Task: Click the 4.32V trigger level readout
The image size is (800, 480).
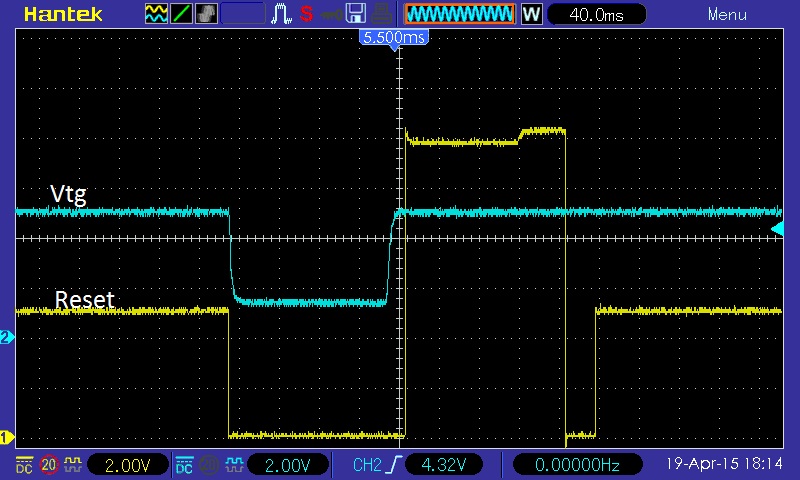Action: 447,465
